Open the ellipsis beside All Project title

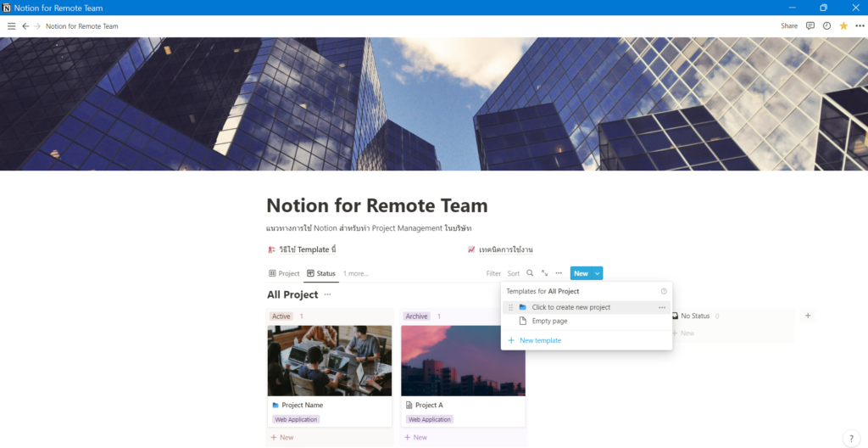[328, 294]
